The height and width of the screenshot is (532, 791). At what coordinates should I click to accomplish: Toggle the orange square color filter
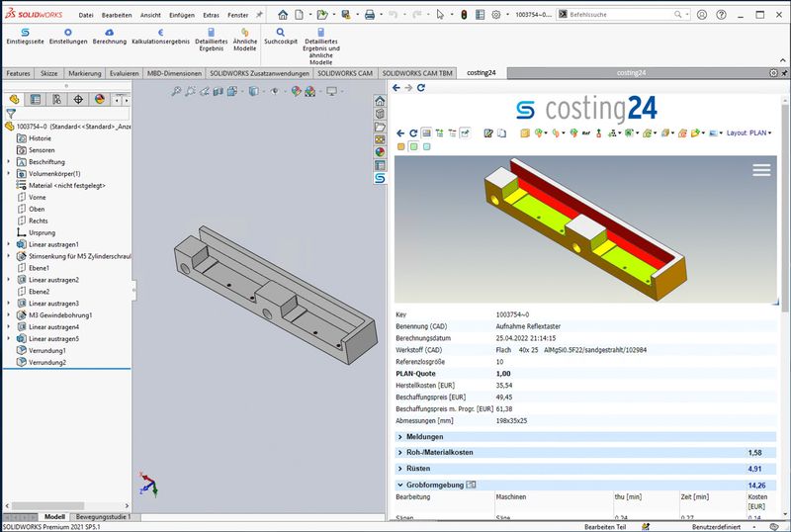(401, 147)
